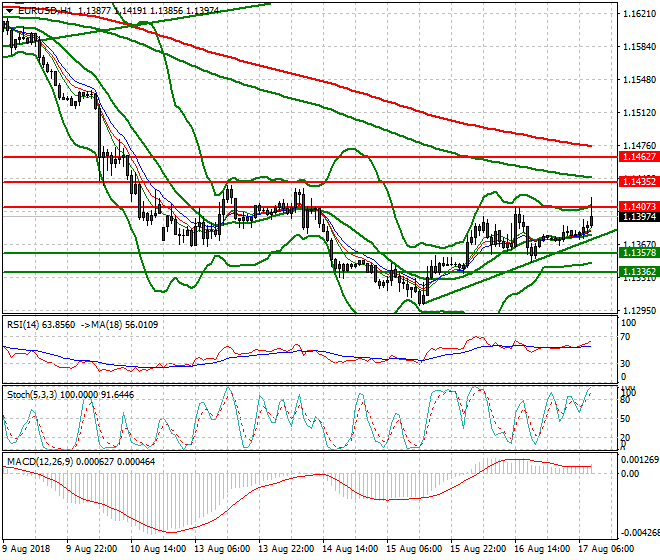Image resolution: width=660 pixels, height=560 pixels.
Task: Select the red 1.14352 resistance price tag
Action: click(639, 181)
